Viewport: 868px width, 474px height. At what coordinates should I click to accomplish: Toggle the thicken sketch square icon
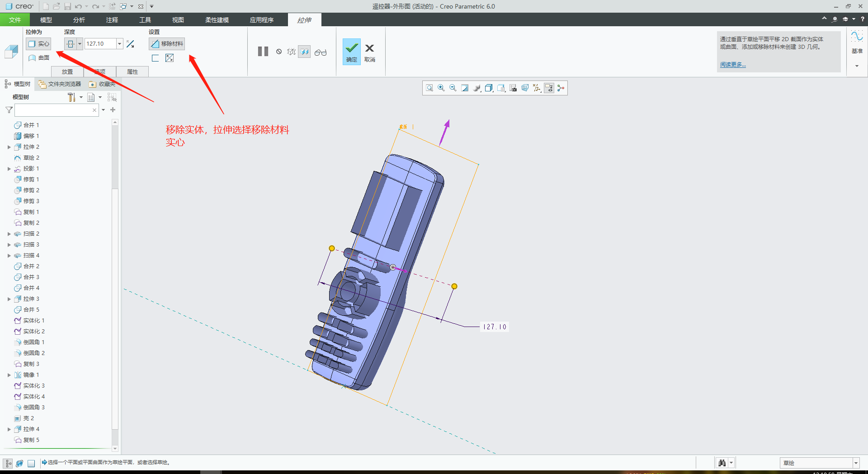pyautogui.click(x=155, y=58)
